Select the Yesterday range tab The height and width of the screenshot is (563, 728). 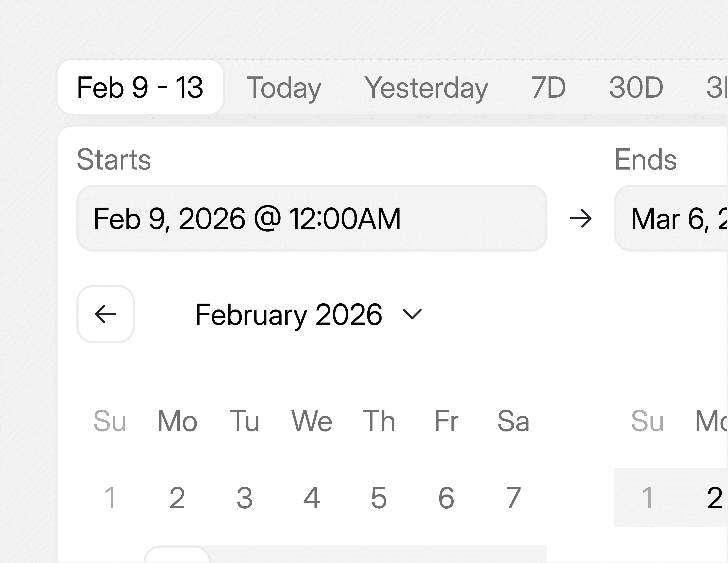pos(426,87)
